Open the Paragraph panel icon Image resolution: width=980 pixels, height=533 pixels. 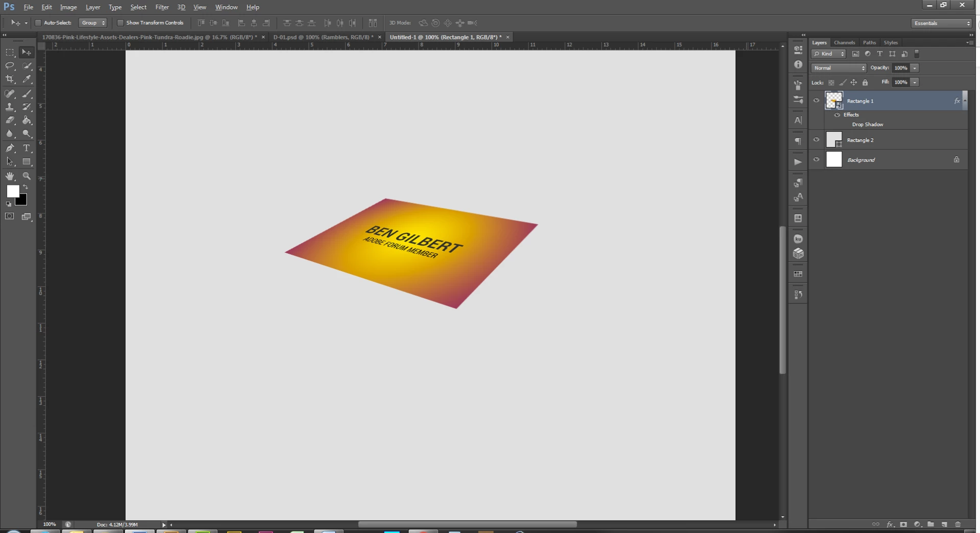coord(798,141)
